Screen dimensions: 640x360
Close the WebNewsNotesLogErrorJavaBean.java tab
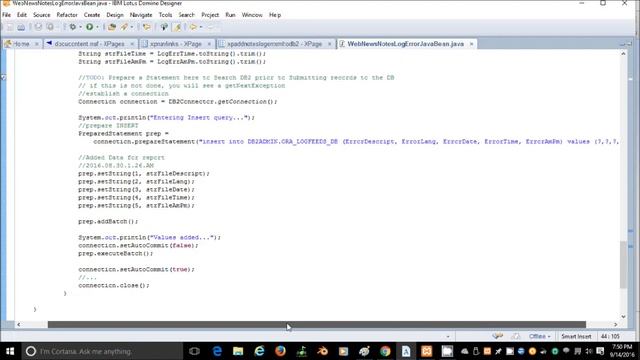click(471, 44)
